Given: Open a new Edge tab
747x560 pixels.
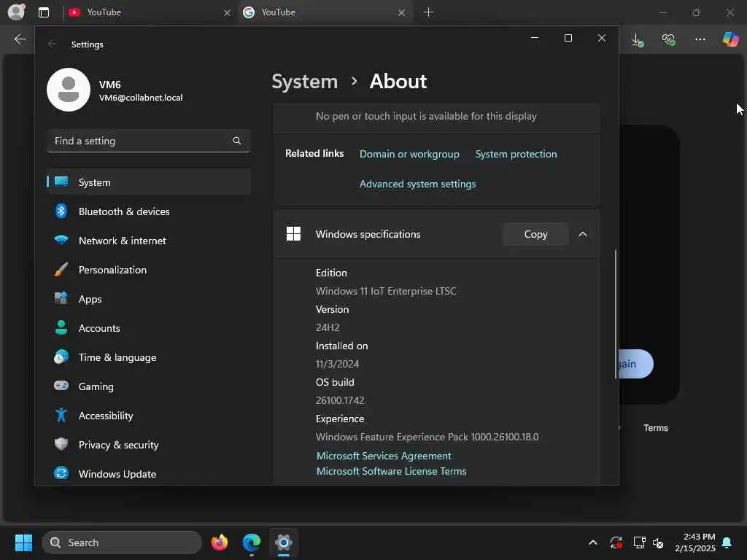Looking at the screenshot, I should coord(428,12).
